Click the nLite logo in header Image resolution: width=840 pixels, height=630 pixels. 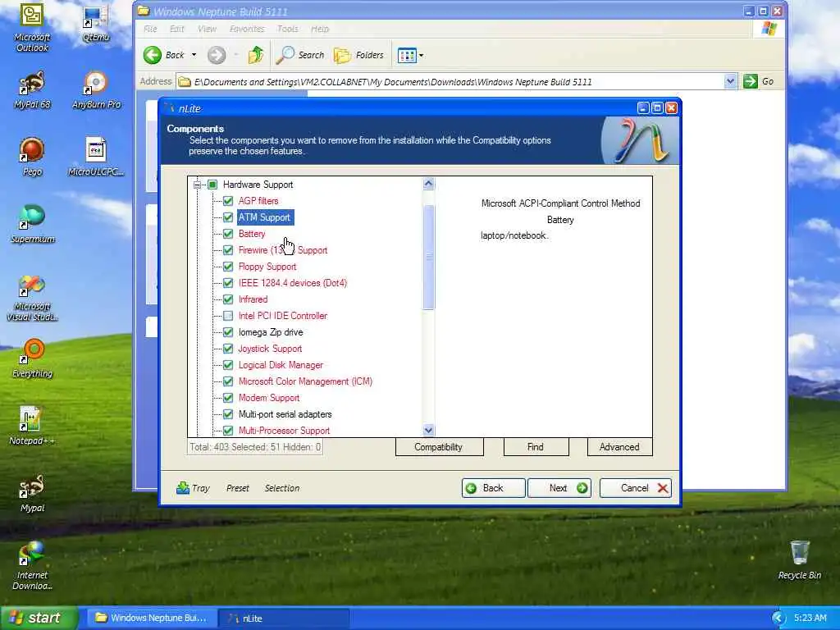coord(640,140)
